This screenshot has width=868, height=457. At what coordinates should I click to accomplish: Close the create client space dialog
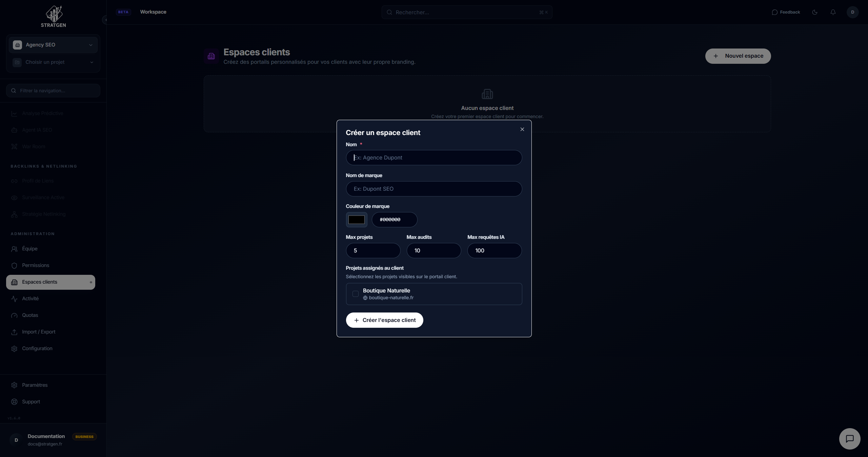[522, 129]
